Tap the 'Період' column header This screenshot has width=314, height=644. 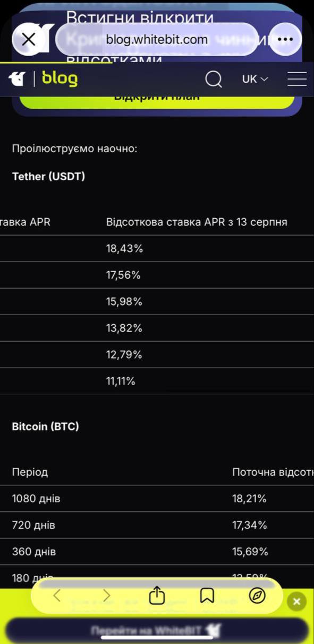(30, 472)
